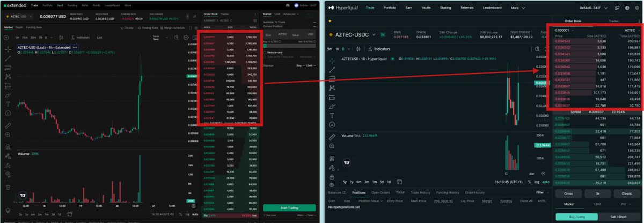Click eye visibility icon in Hyperliquid drawing toolbar

click(332, 184)
